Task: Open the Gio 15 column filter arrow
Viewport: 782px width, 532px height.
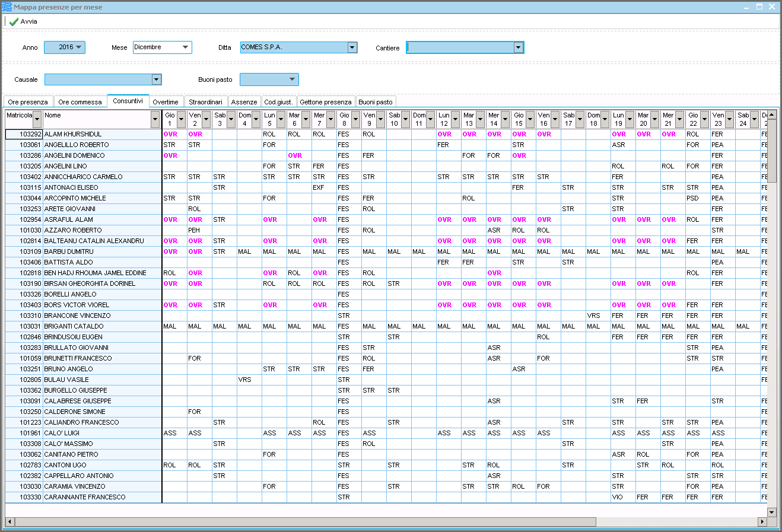Action: click(530, 119)
